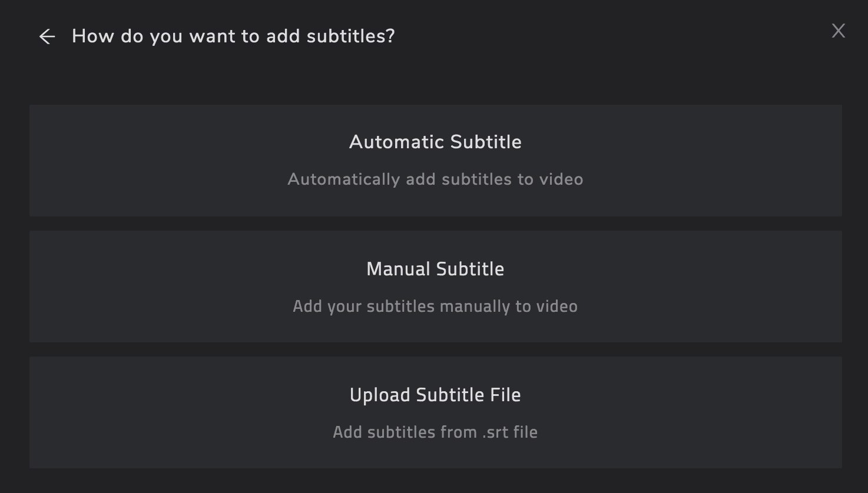Click the "Automatic Subtitle" title text
The image size is (868, 493).
pyautogui.click(x=435, y=142)
